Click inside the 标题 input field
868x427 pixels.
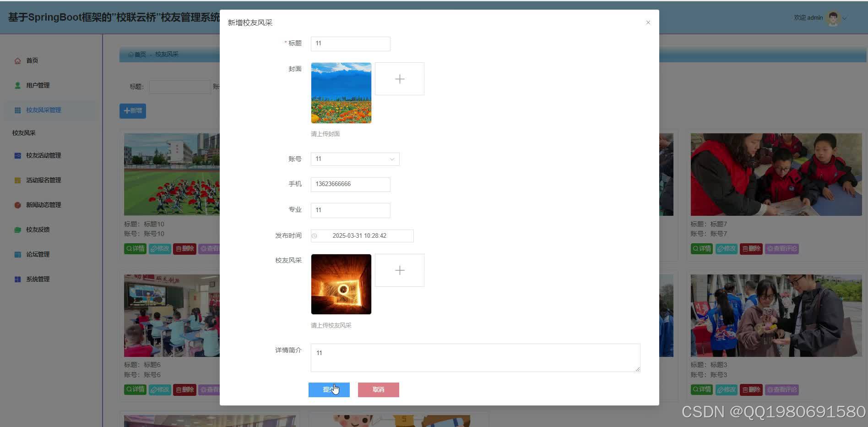point(350,44)
